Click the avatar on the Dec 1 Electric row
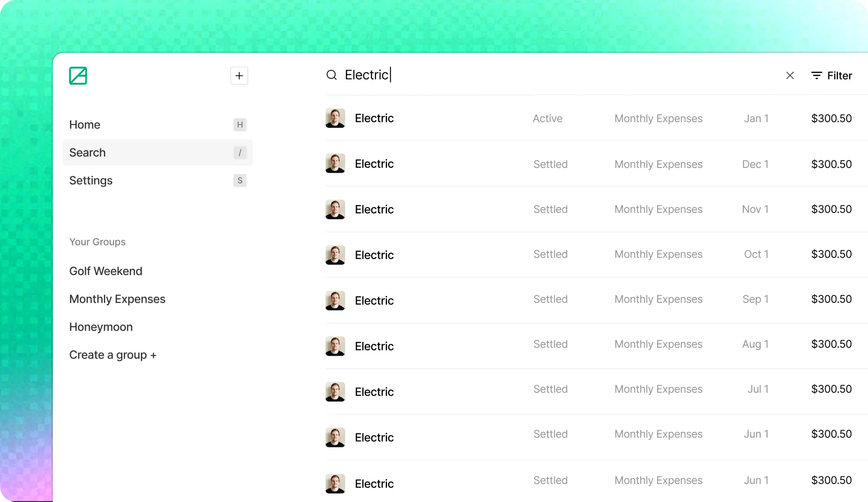 335,163
